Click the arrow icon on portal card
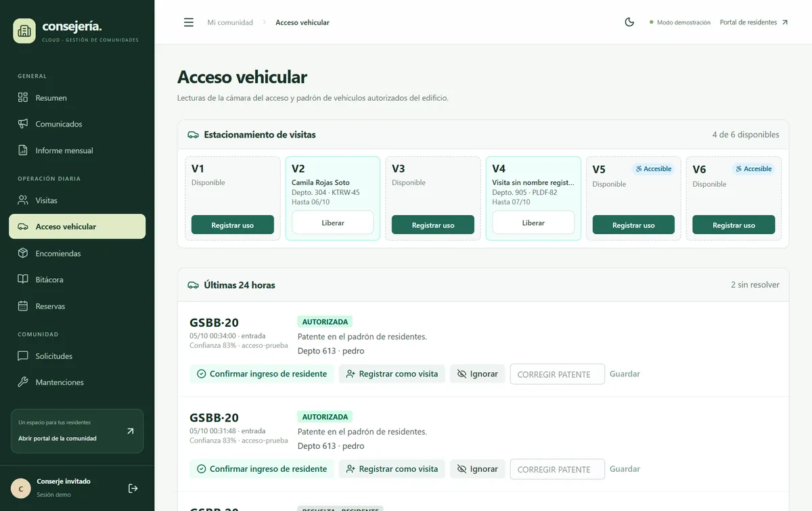The height and width of the screenshot is (511, 812). 131,431
